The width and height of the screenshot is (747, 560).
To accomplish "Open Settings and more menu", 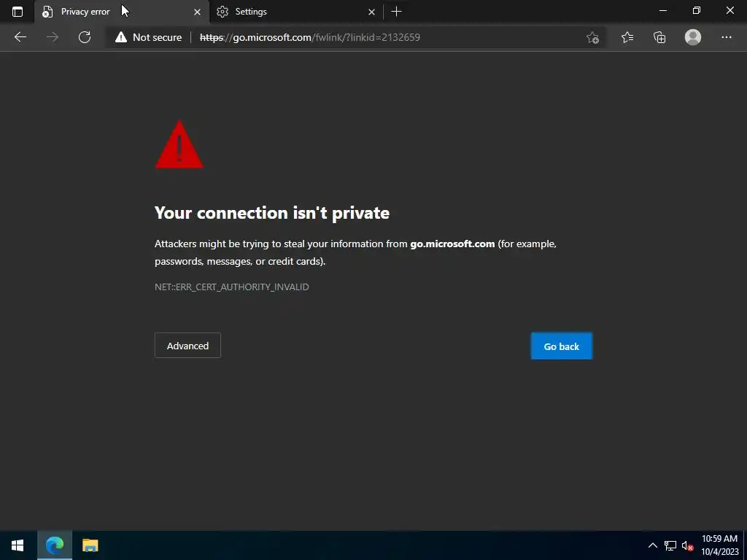I will pos(726,37).
